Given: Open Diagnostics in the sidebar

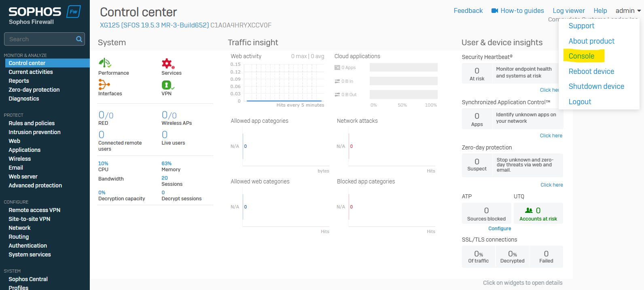Looking at the screenshot, I should click(x=24, y=99).
